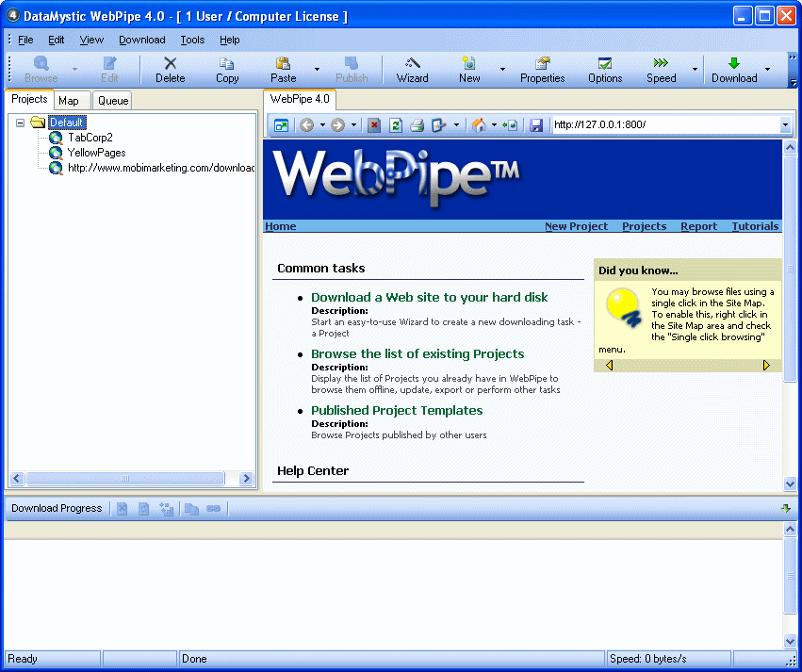Open Properties for the selected project

(x=542, y=69)
